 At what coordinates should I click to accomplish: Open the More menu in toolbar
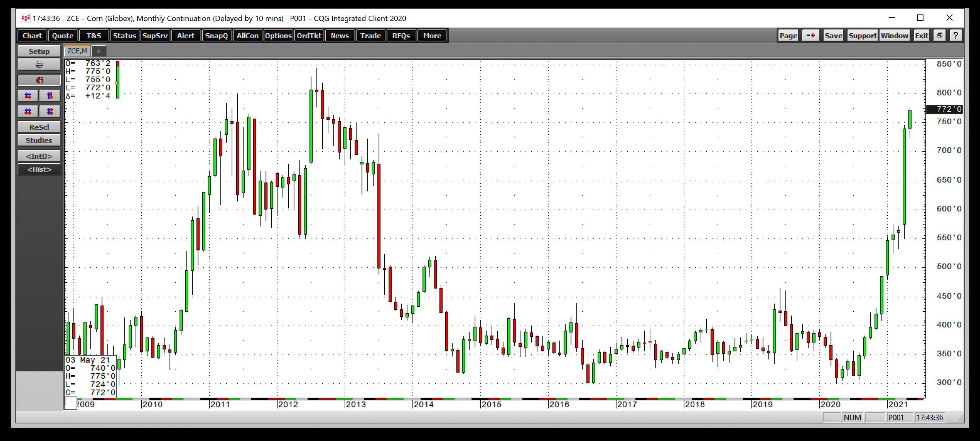(x=432, y=36)
